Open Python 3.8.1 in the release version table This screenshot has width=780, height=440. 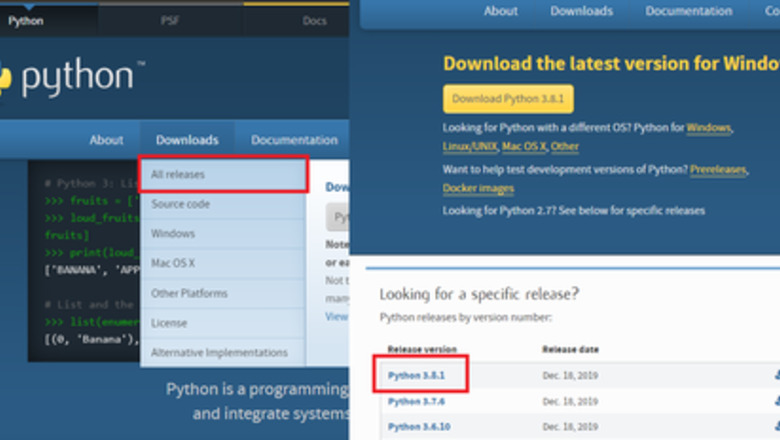[x=417, y=375]
